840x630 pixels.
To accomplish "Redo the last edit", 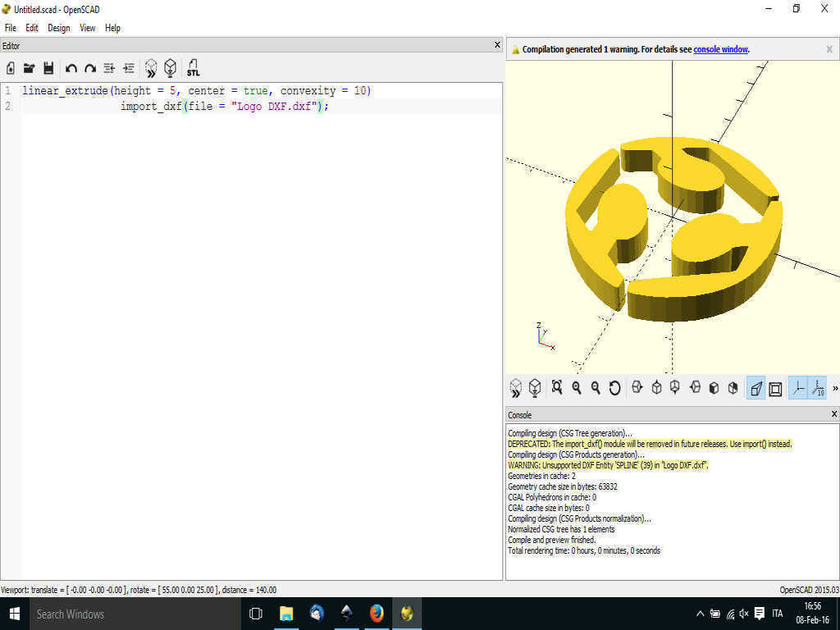I will click(x=90, y=68).
